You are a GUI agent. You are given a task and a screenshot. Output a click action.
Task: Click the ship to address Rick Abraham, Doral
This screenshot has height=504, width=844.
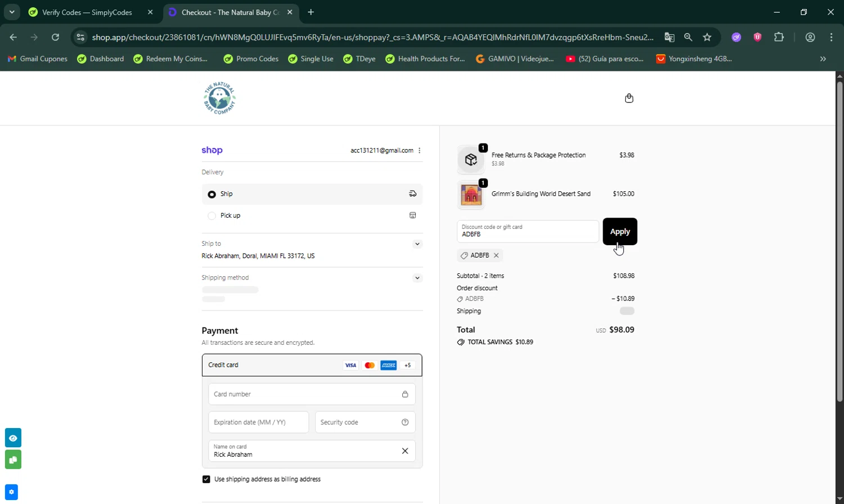tap(258, 256)
